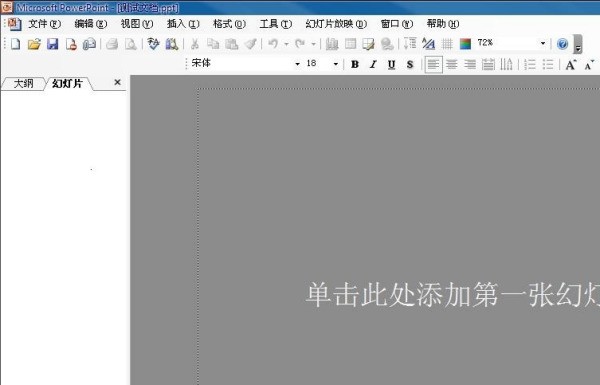600x385 pixels.
Task: Open PowerPoint Help question icon
Action: coord(562,44)
